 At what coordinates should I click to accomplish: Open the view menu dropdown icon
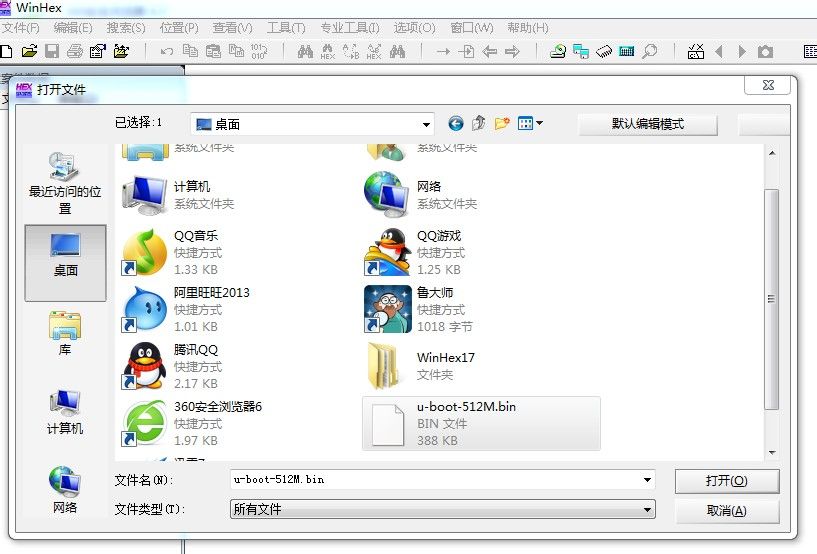[530, 124]
